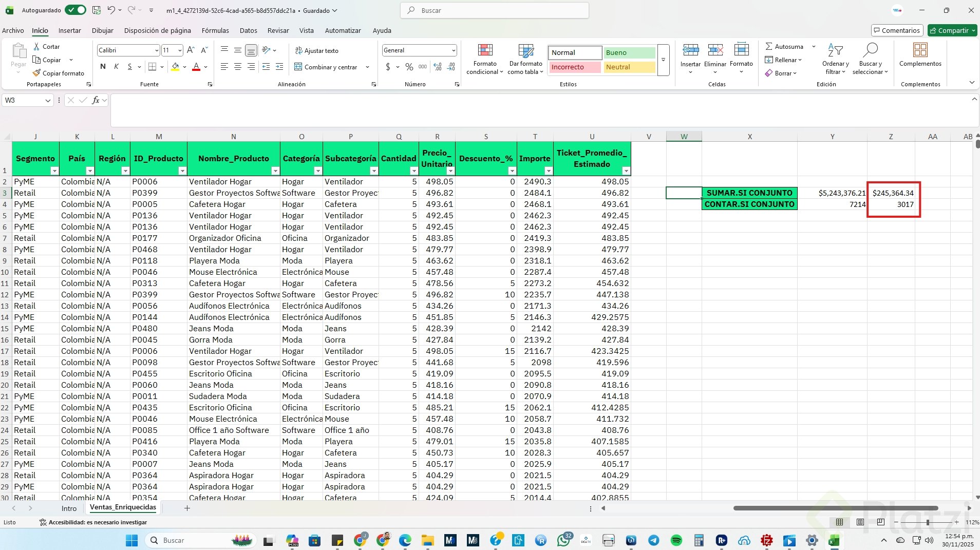
Task: Center text horizontally in cell
Action: tap(238, 67)
